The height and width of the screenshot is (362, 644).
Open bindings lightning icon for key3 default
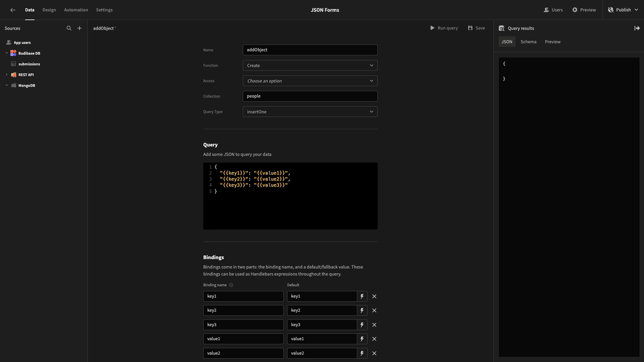pyautogui.click(x=362, y=325)
